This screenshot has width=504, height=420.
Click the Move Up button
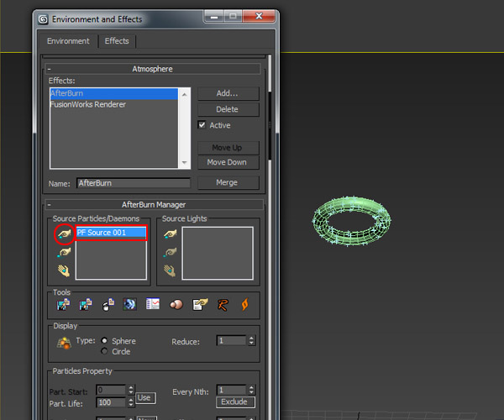pyautogui.click(x=228, y=148)
